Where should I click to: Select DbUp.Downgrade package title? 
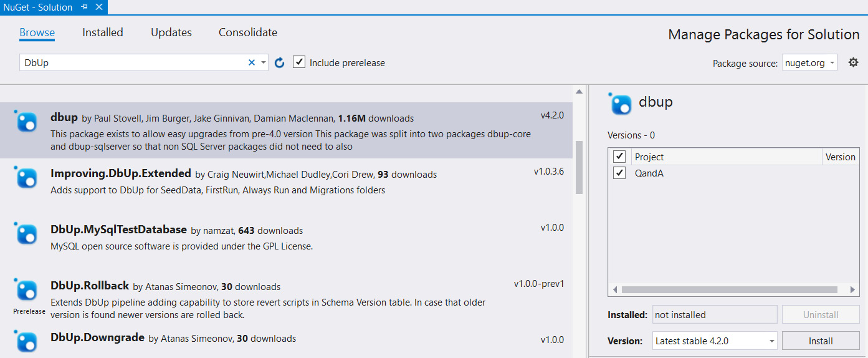[97, 337]
